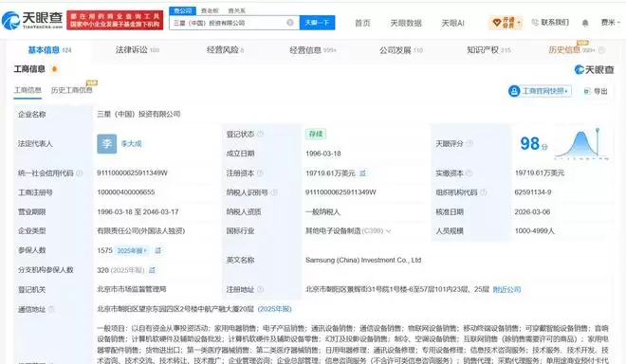626x364 pixels.
Task: Select the 查老板 search type tab
Action: [x=210, y=10]
